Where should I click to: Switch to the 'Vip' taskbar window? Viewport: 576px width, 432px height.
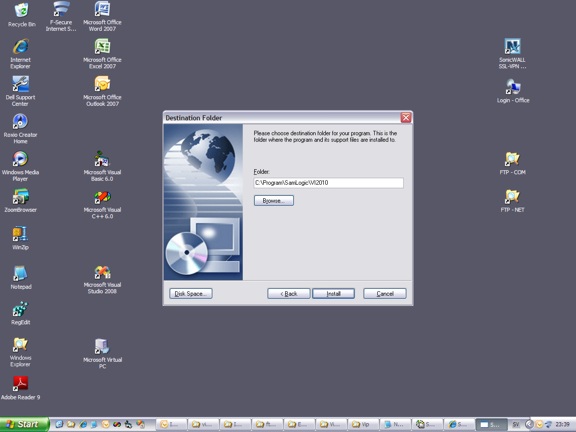[x=363, y=424]
